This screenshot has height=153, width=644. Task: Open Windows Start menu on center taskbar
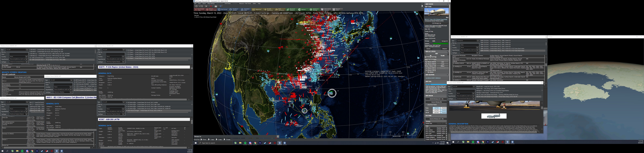click(x=196, y=143)
